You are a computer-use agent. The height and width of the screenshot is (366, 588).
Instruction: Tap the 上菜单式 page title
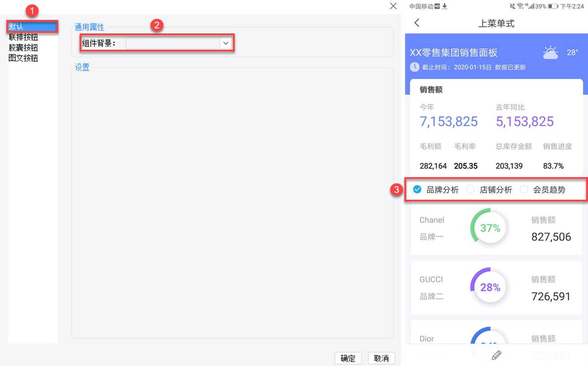coord(496,23)
